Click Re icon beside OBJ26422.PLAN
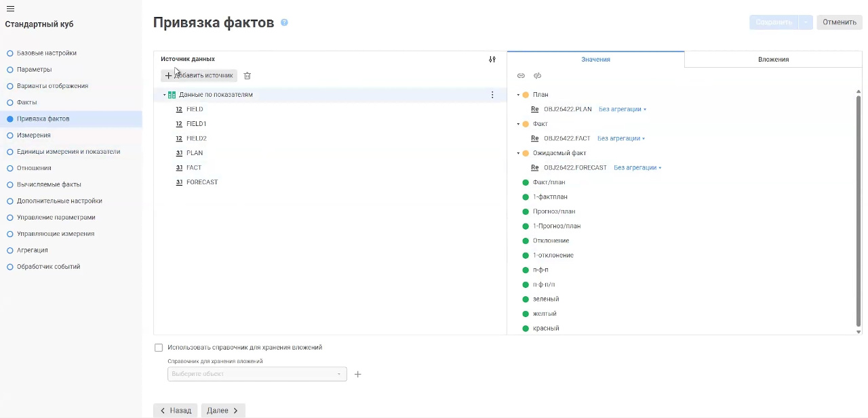 click(534, 109)
